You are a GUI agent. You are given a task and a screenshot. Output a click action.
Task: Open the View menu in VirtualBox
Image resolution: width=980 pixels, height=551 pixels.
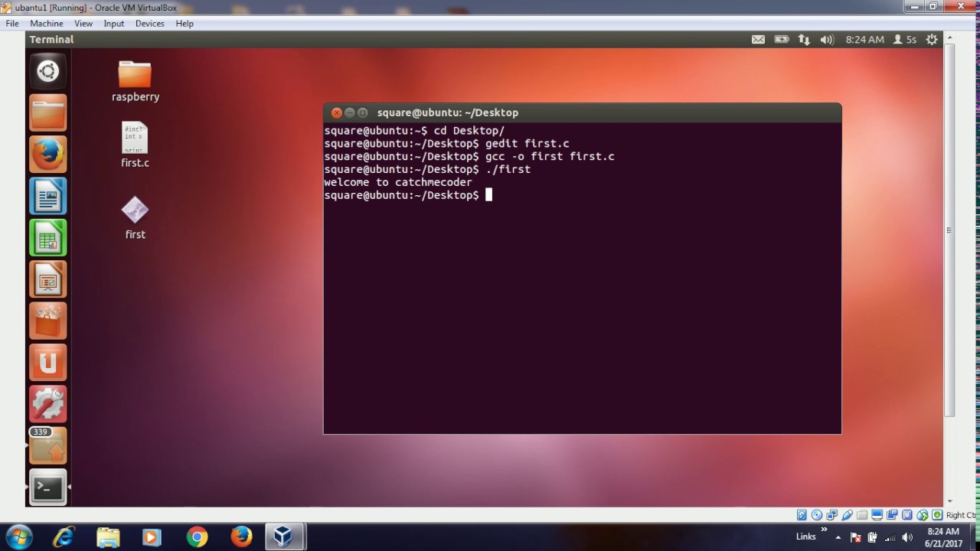pos(83,24)
